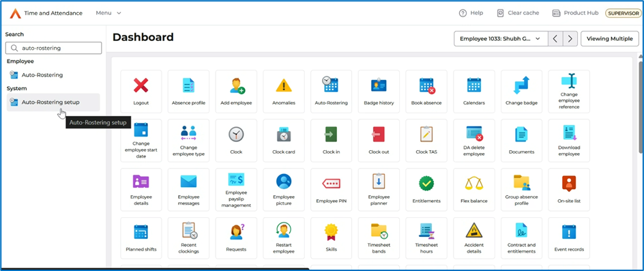Open the Group absence profile tile
The image size is (644, 271).
(x=522, y=190)
